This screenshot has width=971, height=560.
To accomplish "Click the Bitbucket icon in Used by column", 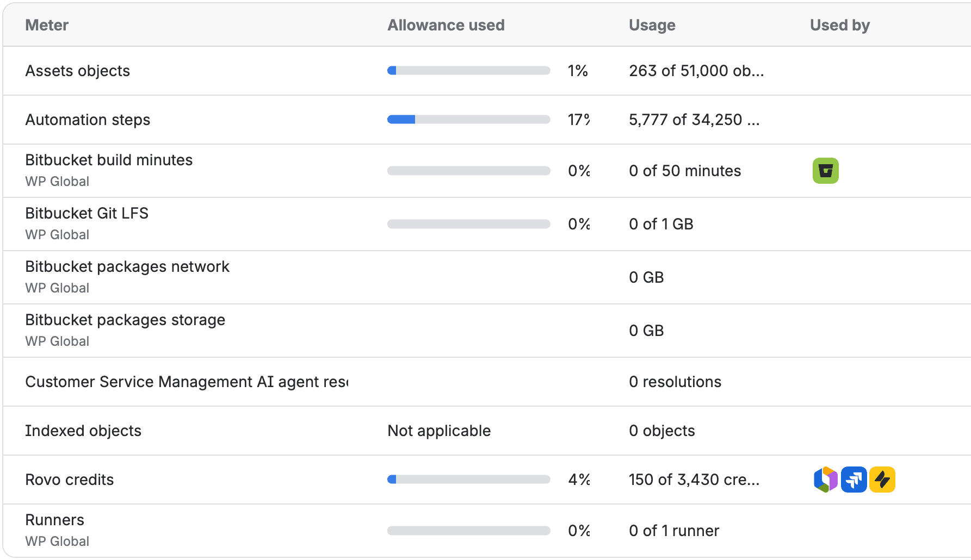I will (825, 171).
